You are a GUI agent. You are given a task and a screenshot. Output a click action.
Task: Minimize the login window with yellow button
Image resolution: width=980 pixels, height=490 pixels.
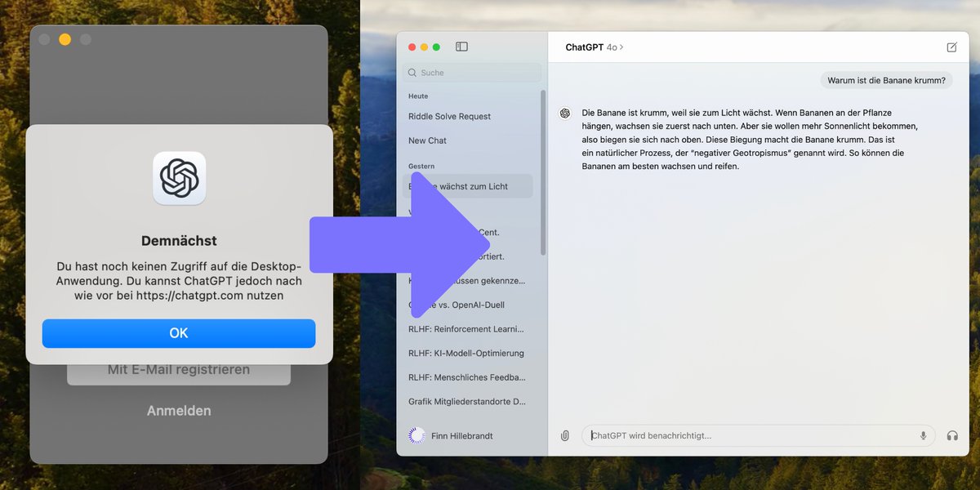tap(65, 39)
